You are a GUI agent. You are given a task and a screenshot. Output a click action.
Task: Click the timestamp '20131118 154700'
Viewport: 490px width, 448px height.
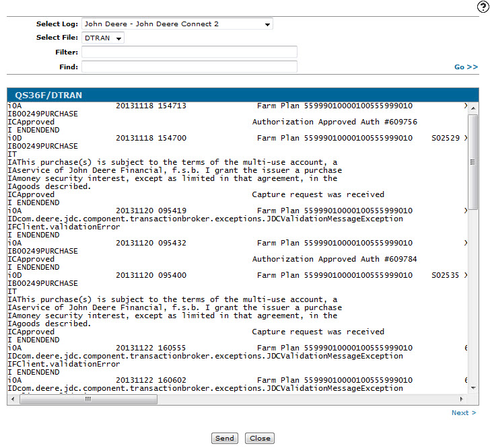(x=151, y=138)
